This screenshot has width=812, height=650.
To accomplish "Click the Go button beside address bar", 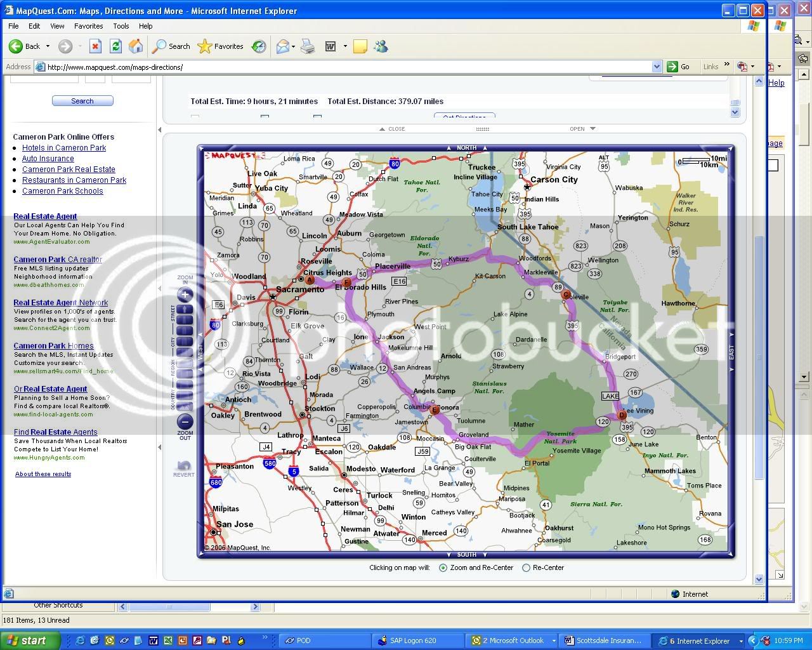I will click(x=678, y=67).
